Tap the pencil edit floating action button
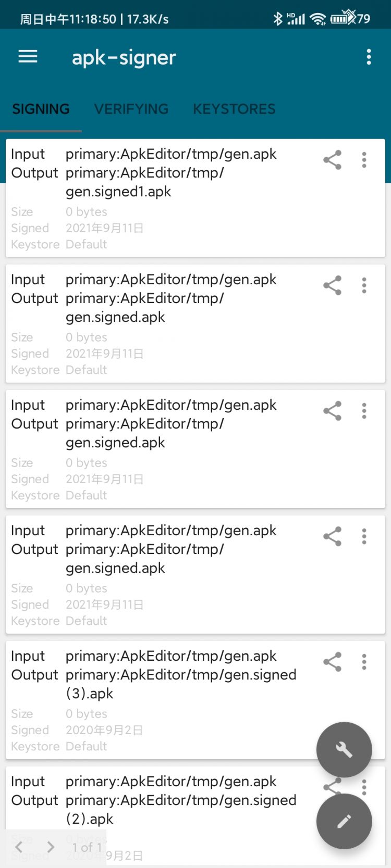 (344, 821)
